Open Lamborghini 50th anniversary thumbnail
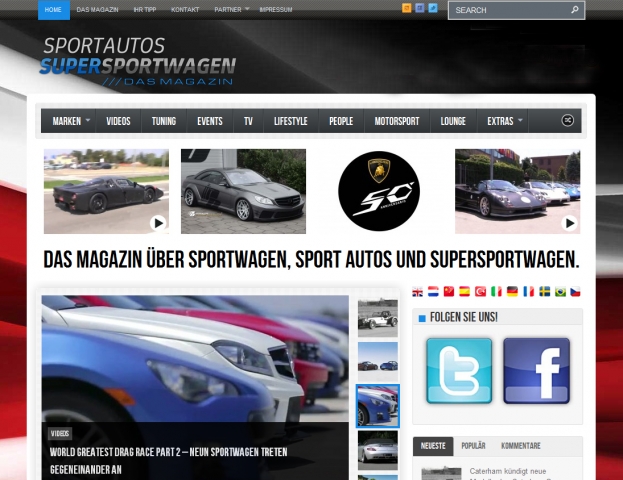 pos(379,191)
